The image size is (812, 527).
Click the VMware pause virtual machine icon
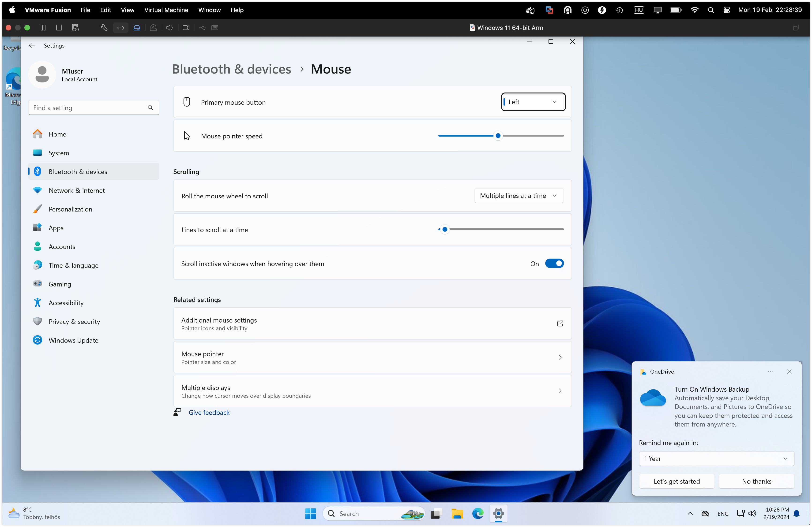43,28
